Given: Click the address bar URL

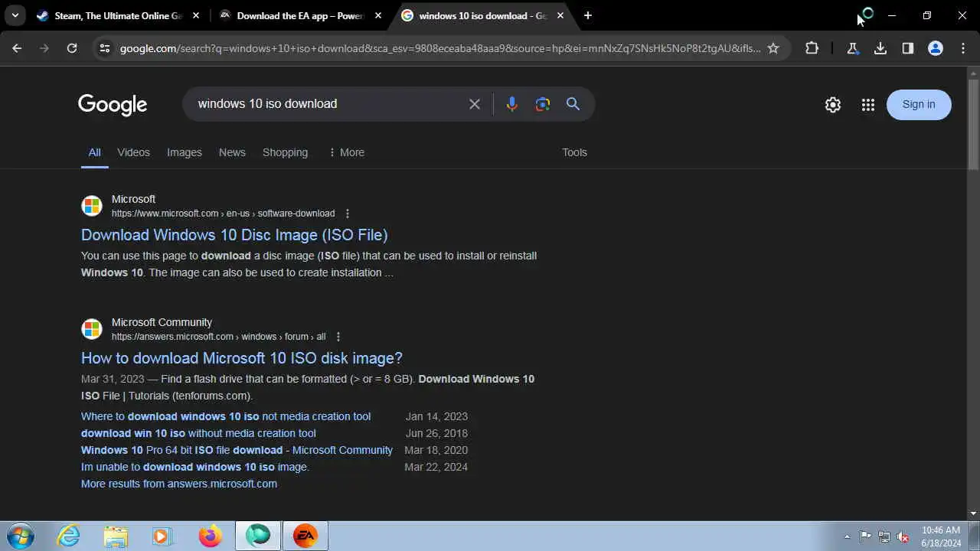Looking at the screenshot, I should click(440, 48).
